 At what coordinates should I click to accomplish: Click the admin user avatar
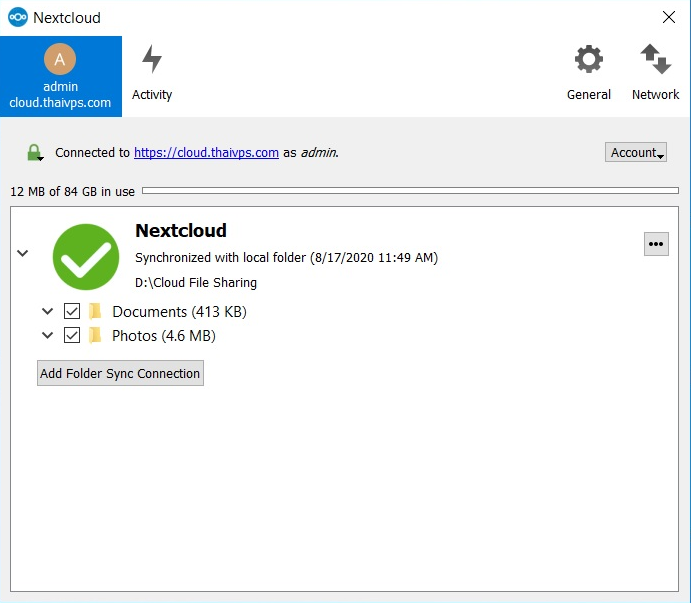(x=60, y=60)
